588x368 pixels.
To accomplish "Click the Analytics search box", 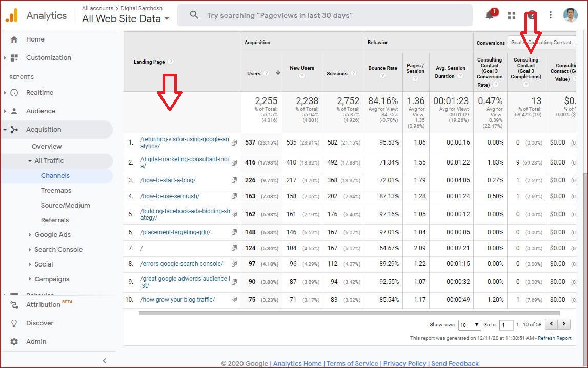I will tap(325, 15).
